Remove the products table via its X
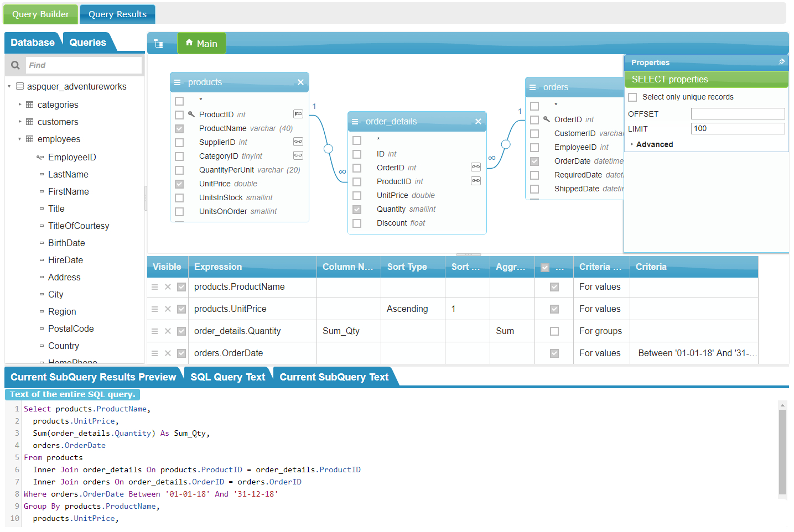This screenshot has height=532, width=794. pos(301,81)
